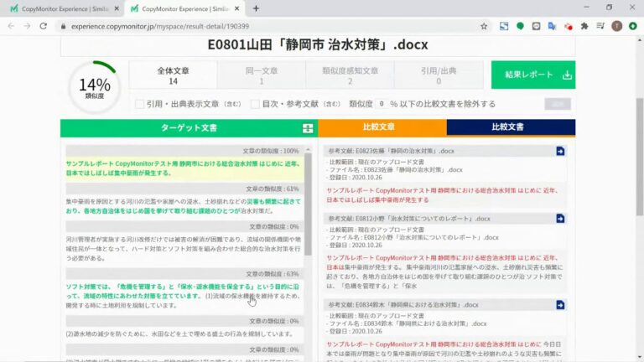
Task: Select the 同一文章 1 tab
Action: click(x=262, y=75)
